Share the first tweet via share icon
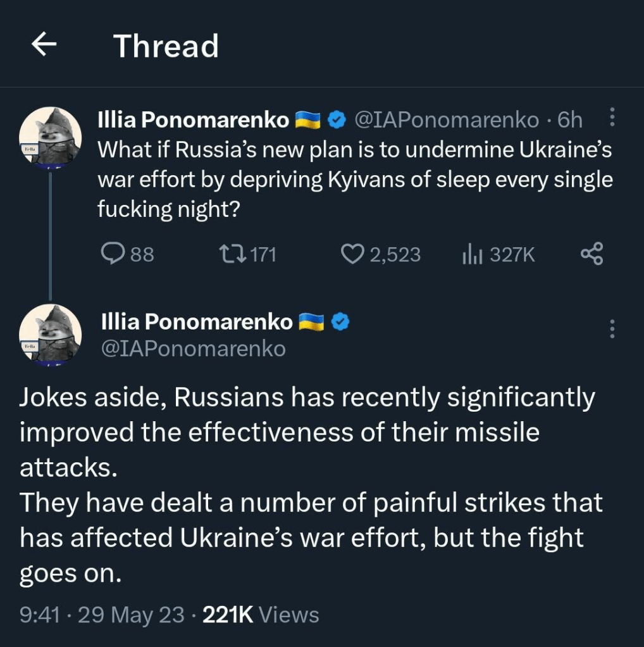This screenshot has height=647, width=644. click(x=591, y=254)
